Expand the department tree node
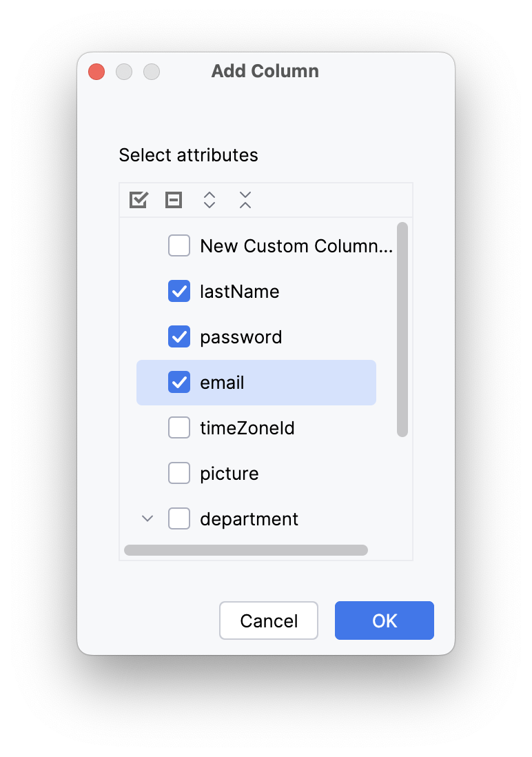Image resolution: width=532 pixels, height=757 pixels. pos(146,518)
